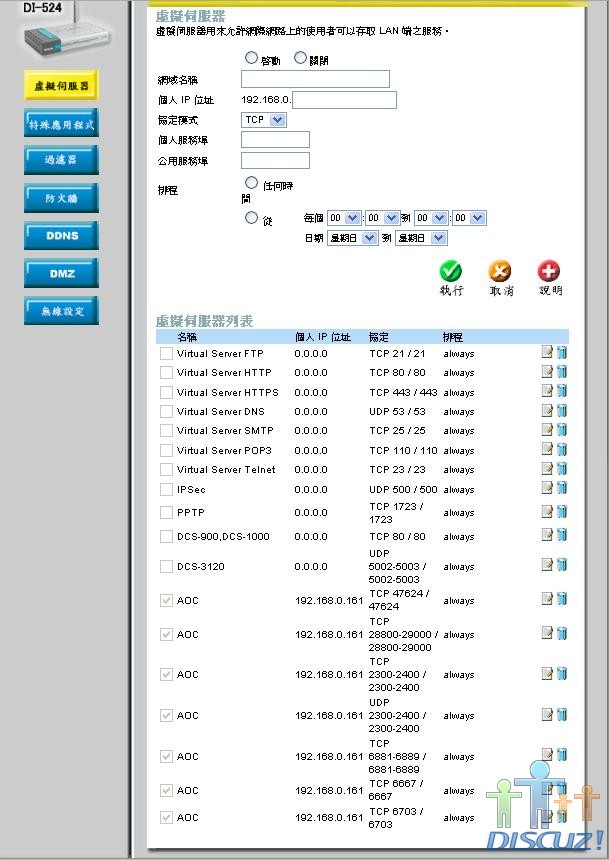The height and width of the screenshot is (860, 609).
Task: Click the red Help plus icon
Action: [549, 270]
